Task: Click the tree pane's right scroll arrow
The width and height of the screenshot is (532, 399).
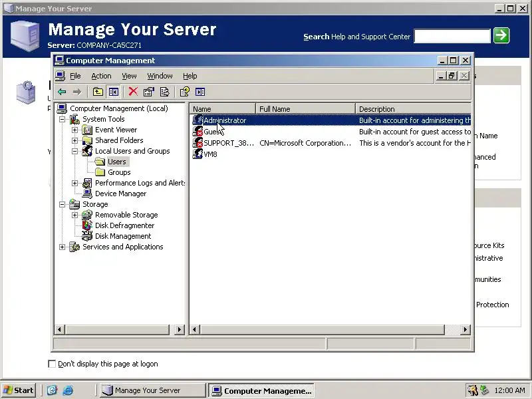Action: [x=180, y=329]
